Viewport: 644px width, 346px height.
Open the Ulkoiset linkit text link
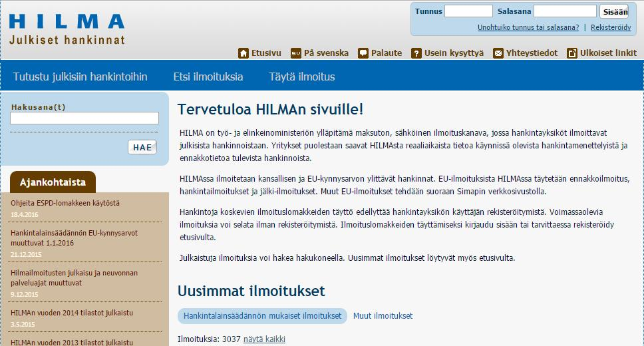(608, 53)
